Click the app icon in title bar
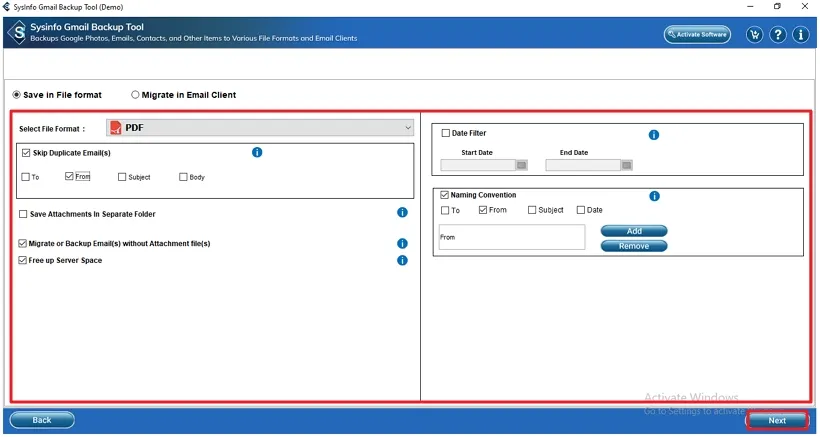 [6, 7]
